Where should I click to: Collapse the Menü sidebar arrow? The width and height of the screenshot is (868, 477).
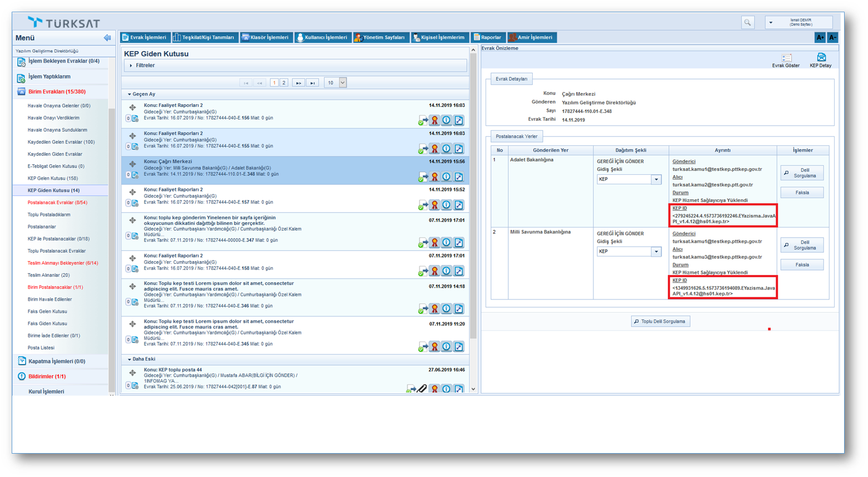tap(107, 38)
